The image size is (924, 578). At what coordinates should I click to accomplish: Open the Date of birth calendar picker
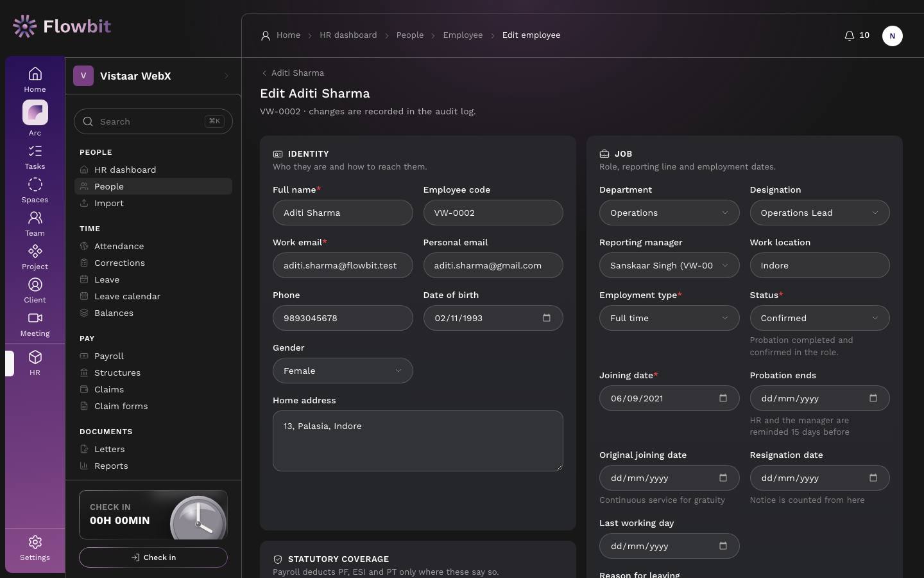click(x=547, y=318)
